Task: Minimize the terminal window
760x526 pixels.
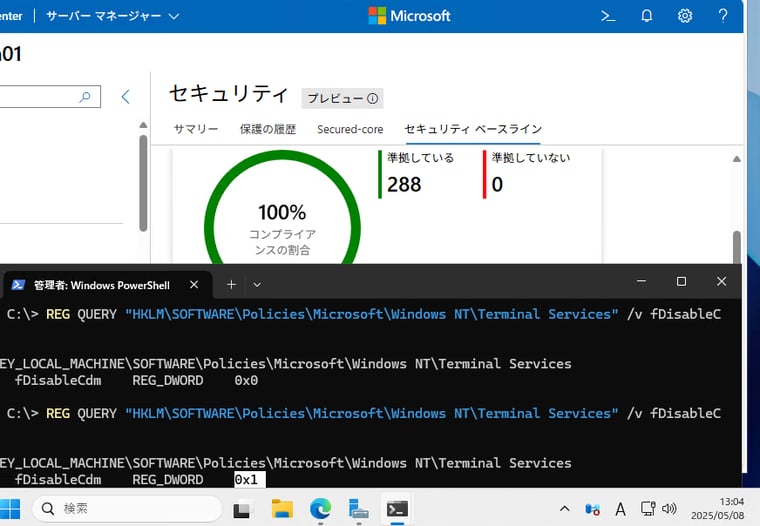Action: click(641, 281)
